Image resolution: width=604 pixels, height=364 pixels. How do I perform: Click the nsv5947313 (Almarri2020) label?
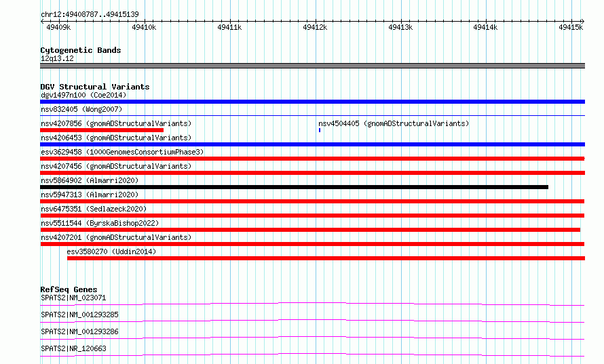[x=90, y=195]
